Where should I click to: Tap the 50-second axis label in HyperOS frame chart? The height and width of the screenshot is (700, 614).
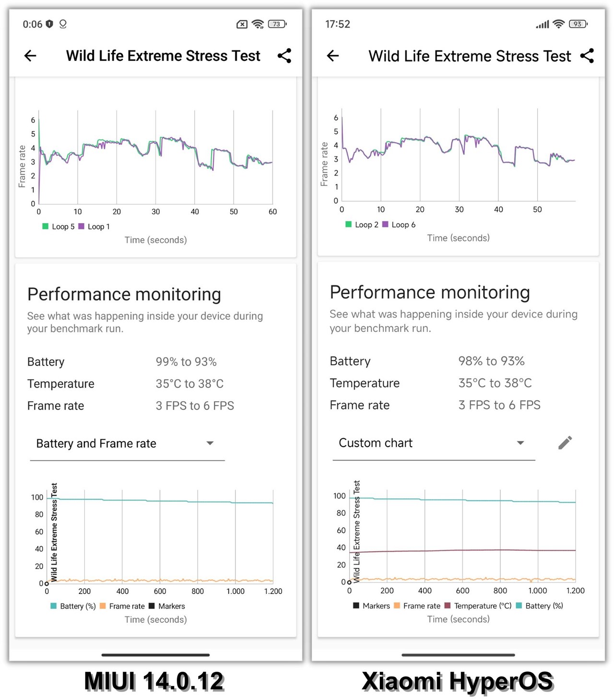coord(537,210)
